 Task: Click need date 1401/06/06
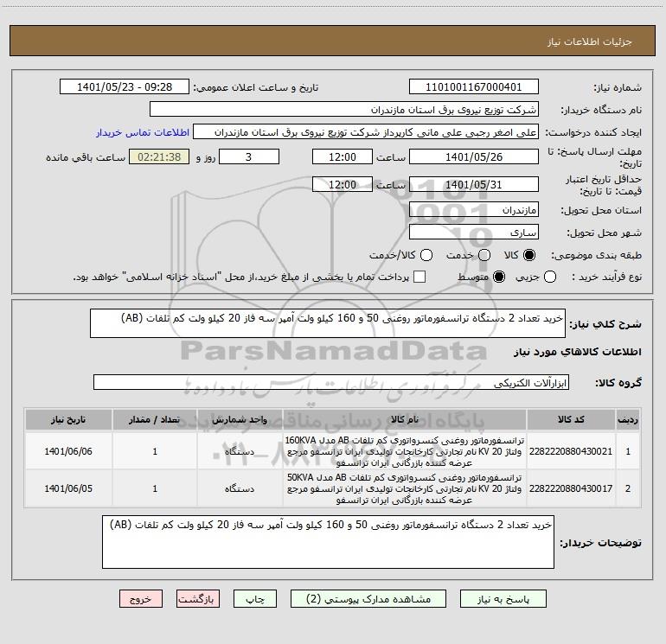pos(68,451)
